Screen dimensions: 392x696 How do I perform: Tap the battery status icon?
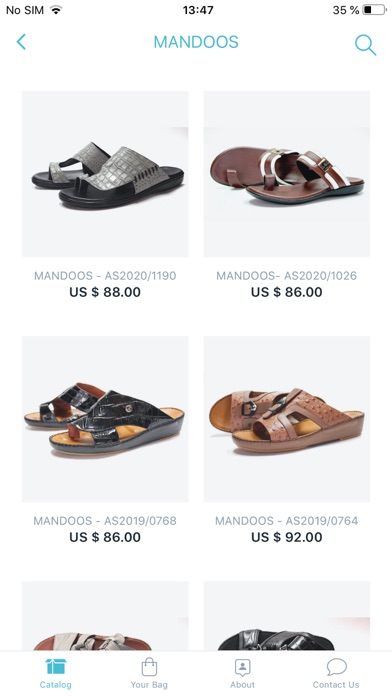[374, 10]
